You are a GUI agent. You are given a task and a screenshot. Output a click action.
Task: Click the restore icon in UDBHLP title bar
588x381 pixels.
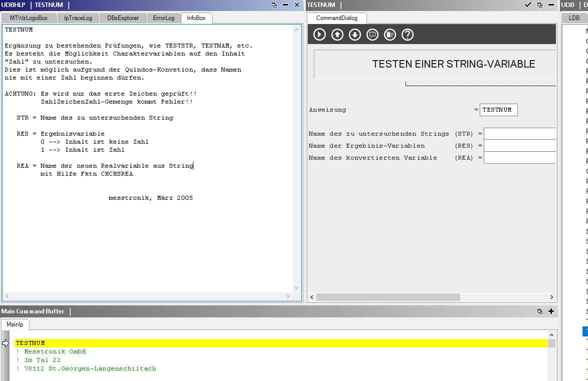[x=274, y=5]
